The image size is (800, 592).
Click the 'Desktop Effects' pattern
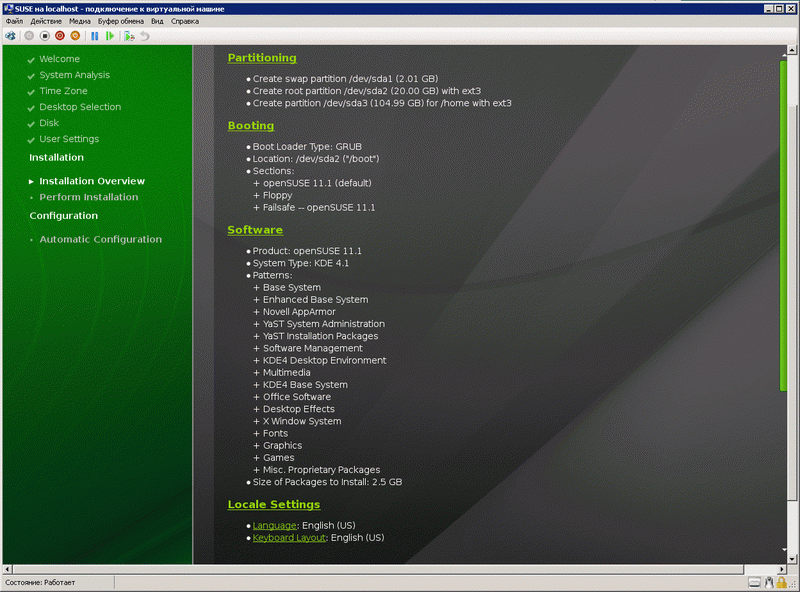point(299,409)
